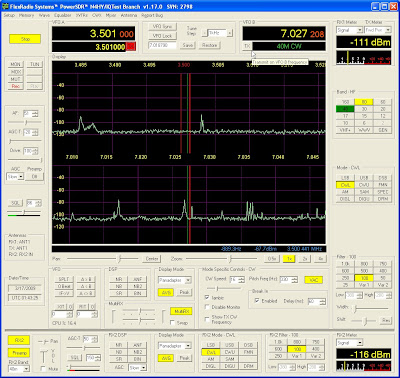
Task: Open the Wave menu
Action: click(x=44, y=15)
